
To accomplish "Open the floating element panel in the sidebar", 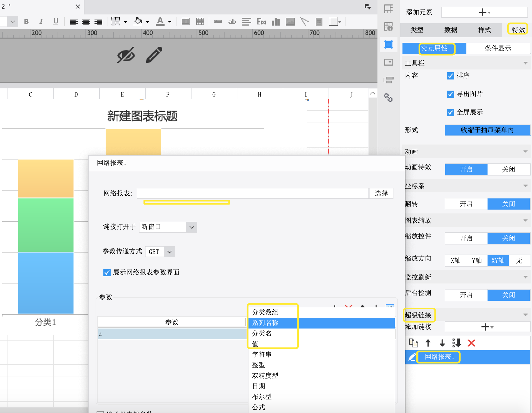I will (x=389, y=44).
